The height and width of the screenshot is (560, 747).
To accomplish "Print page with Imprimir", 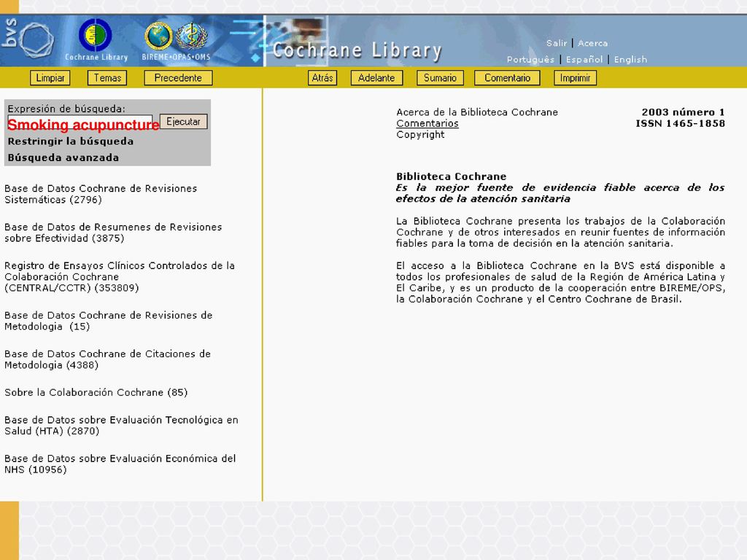I will click(x=575, y=77).
